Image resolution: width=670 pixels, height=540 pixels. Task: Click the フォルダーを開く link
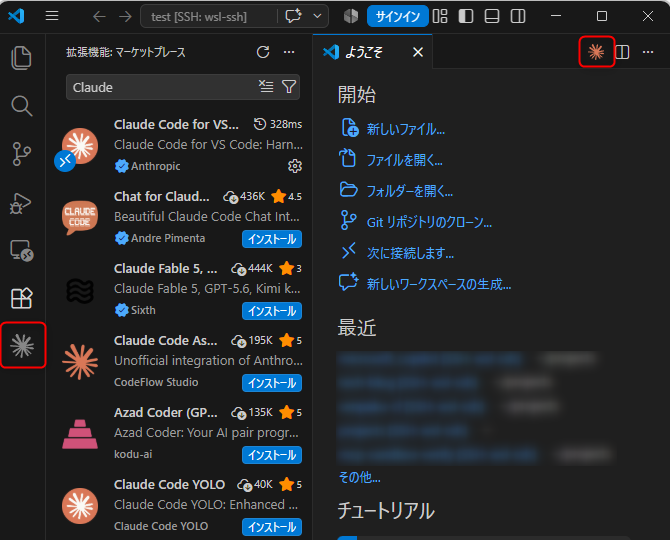[x=409, y=191]
